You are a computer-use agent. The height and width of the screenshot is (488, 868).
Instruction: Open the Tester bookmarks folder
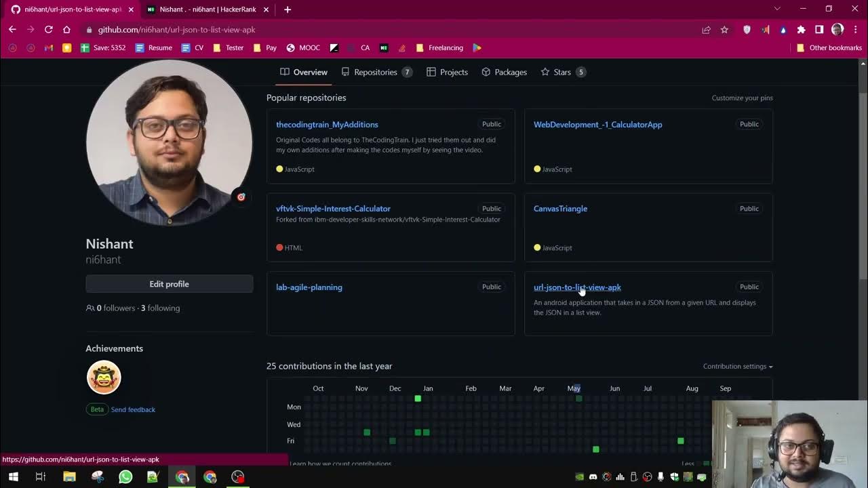pos(229,48)
